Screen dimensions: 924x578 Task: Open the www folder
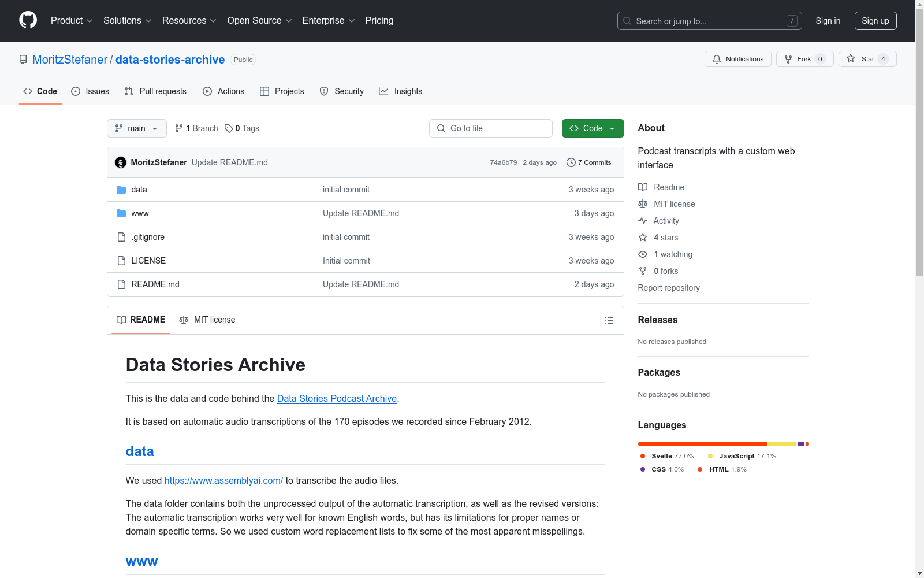point(140,213)
